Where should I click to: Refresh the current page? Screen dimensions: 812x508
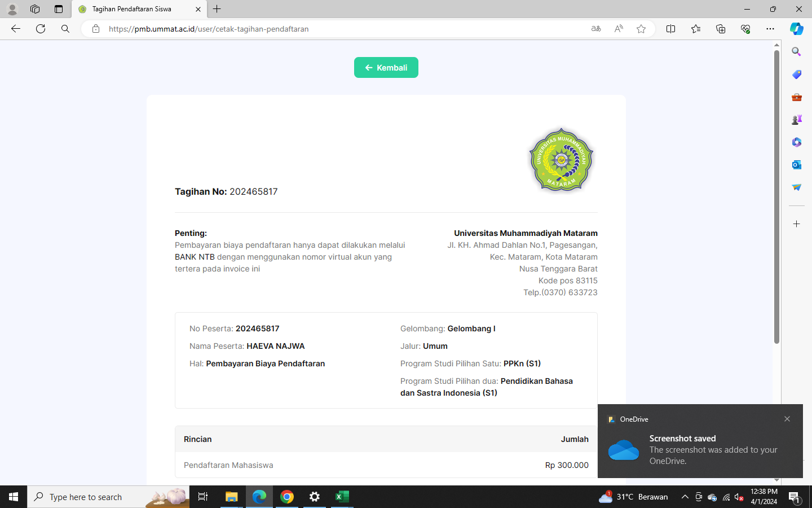(x=41, y=29)
